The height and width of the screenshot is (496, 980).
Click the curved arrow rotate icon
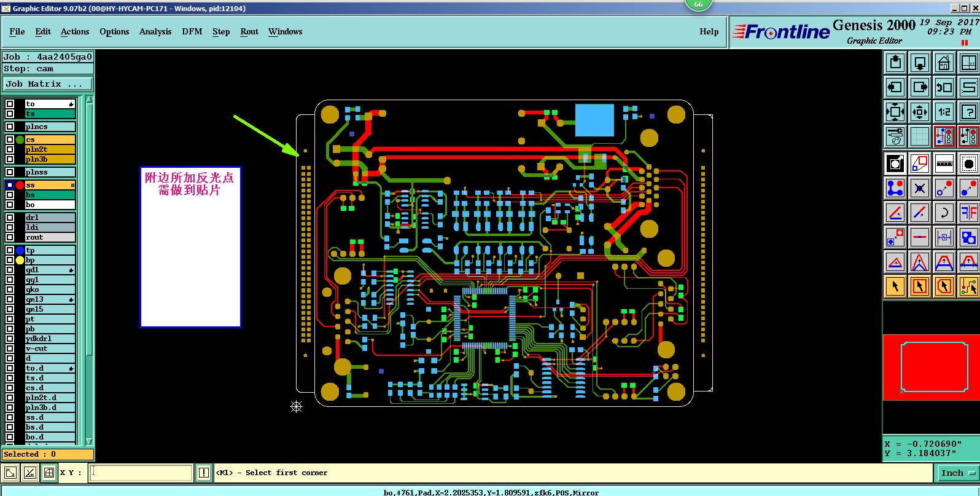click(944, 213)
